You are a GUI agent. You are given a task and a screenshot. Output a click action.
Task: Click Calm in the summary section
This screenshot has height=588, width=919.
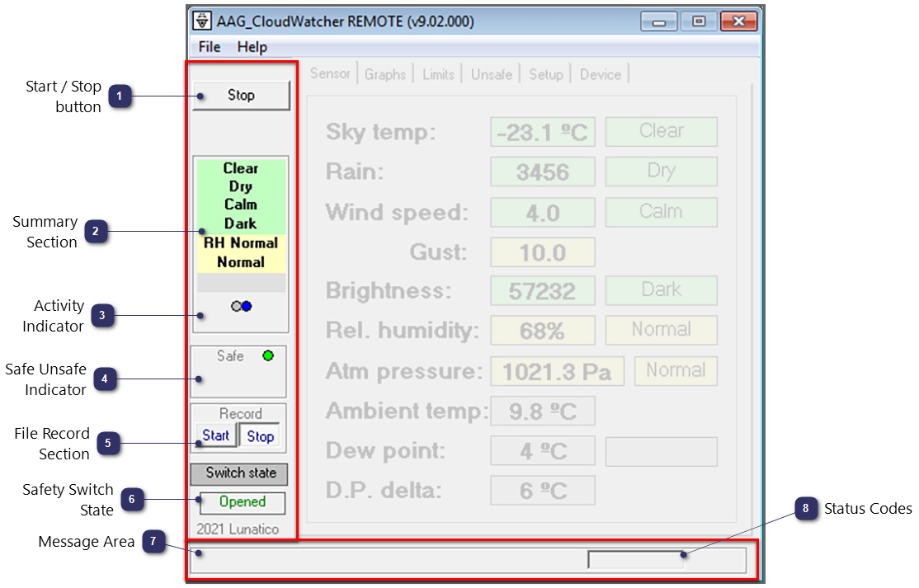click(x=241, y=205)
